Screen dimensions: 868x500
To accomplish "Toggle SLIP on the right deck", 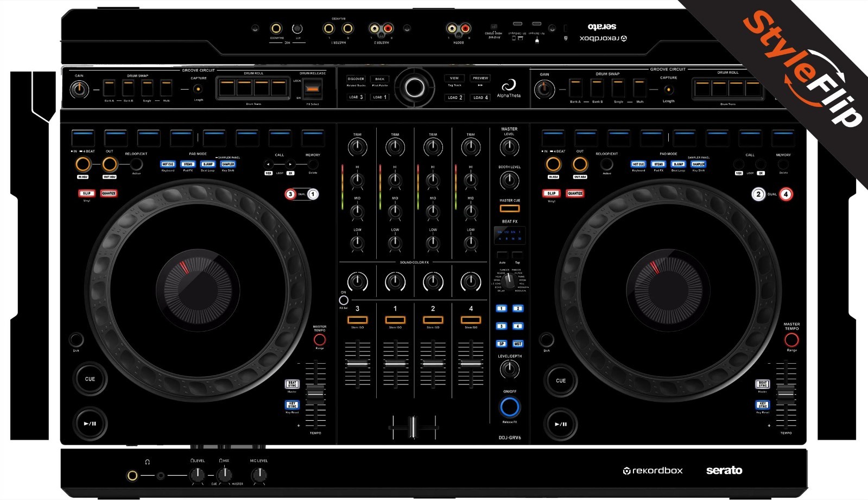I will coord(552,193).
